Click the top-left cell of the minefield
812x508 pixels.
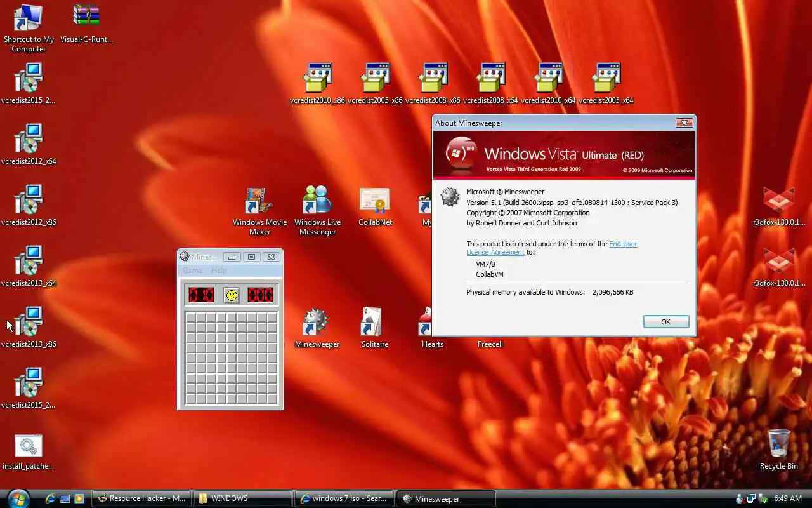(191, 317)
